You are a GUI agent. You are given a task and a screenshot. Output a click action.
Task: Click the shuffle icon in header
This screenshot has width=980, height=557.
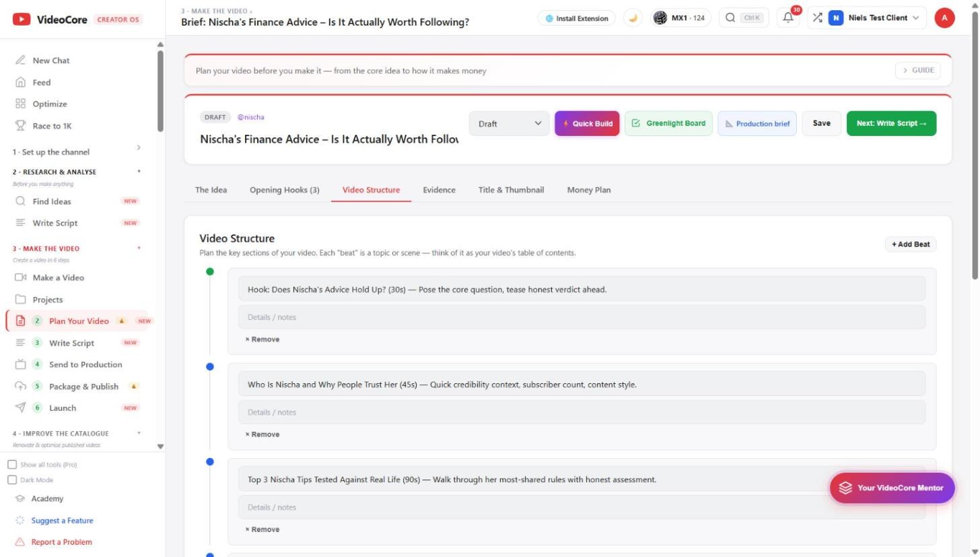click(817, 18)
